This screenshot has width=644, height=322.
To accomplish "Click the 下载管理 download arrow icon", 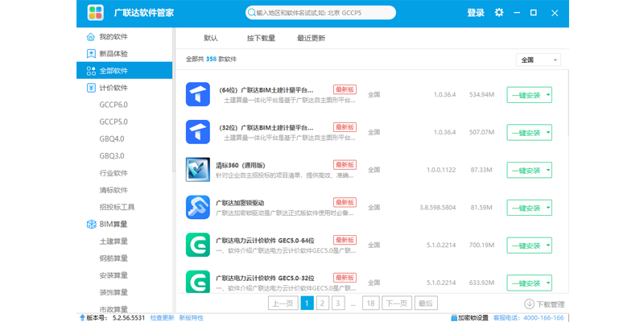I will click(x=530, y=304).
